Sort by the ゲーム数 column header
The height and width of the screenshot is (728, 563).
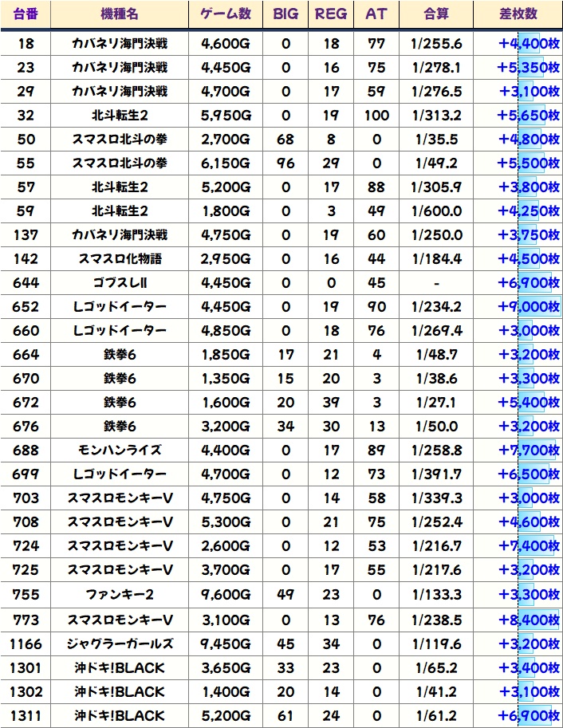point(226,14)
